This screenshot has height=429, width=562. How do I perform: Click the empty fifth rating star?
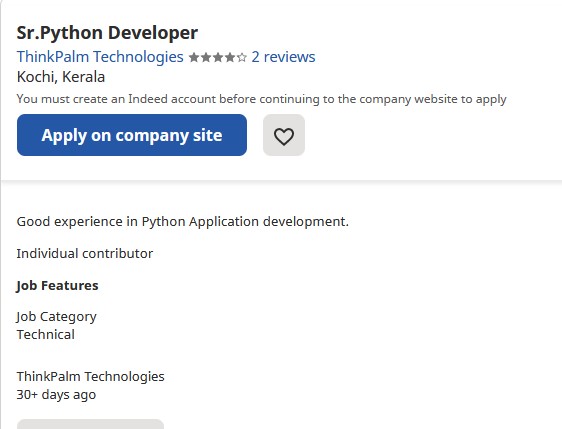(x=242, y=57)
